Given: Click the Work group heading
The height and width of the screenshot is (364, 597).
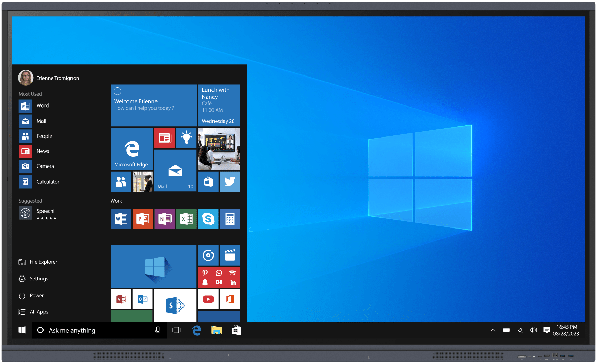Looking at the screenshot, I should 116,201.
